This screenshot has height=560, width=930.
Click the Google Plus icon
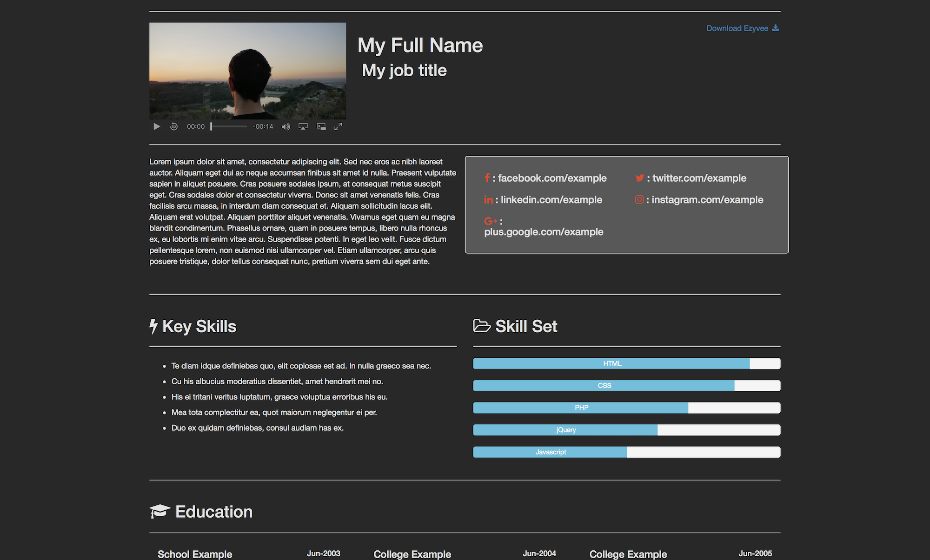[x=491, y=221]
